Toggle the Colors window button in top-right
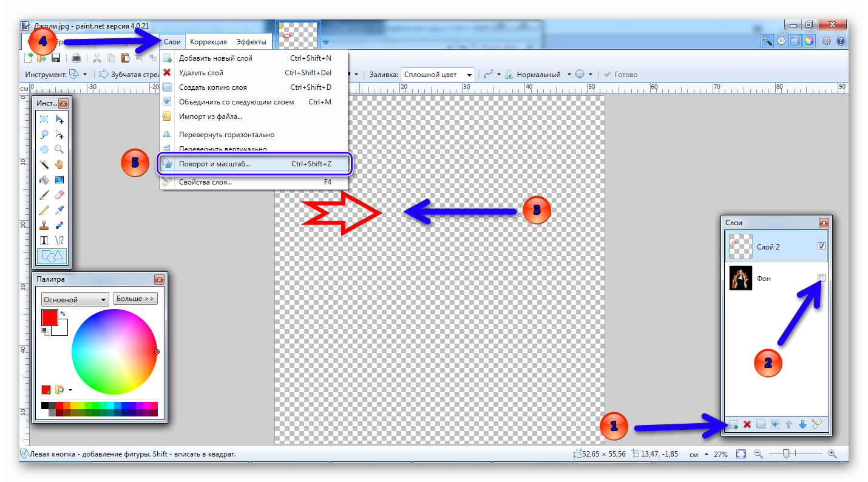The width and height of the screenshot is (868, 482). (x=809, y=41)
